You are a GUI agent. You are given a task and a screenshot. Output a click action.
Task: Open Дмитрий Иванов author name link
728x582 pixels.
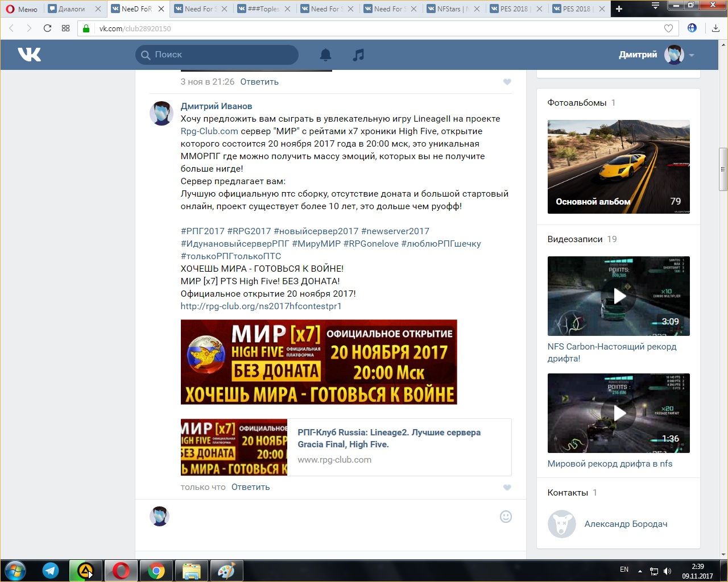pos(216,106)
